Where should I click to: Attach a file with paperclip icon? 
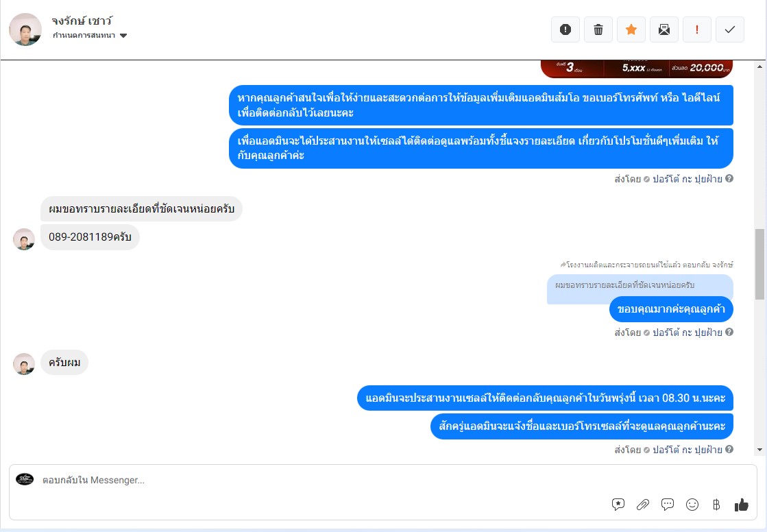click(x=643, y=504)
